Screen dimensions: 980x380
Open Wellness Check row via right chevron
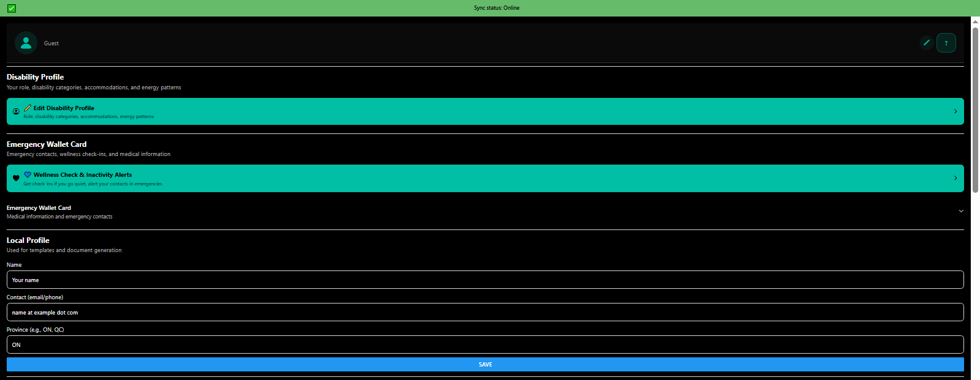955,178
